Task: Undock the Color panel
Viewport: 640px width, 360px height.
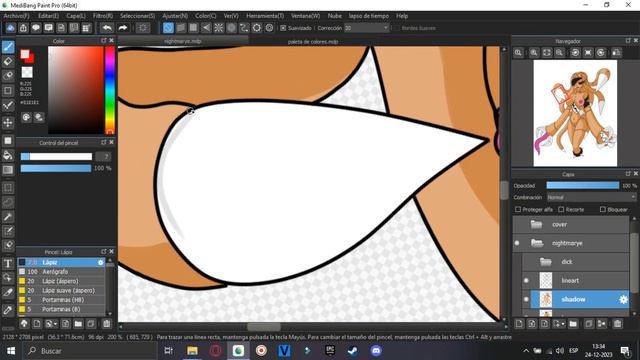Action: [x=104, y=41]
